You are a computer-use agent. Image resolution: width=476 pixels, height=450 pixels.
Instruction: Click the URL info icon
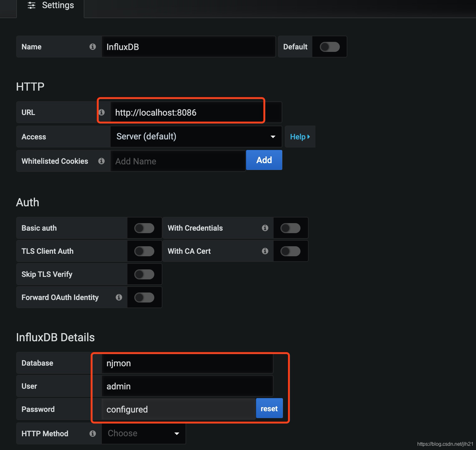click(x=102, y=112)
